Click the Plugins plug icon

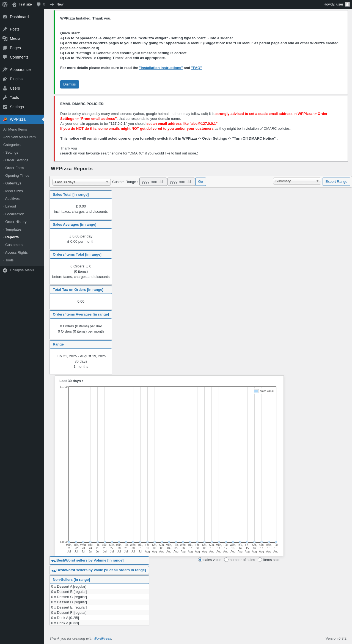(x=5, y=79)
